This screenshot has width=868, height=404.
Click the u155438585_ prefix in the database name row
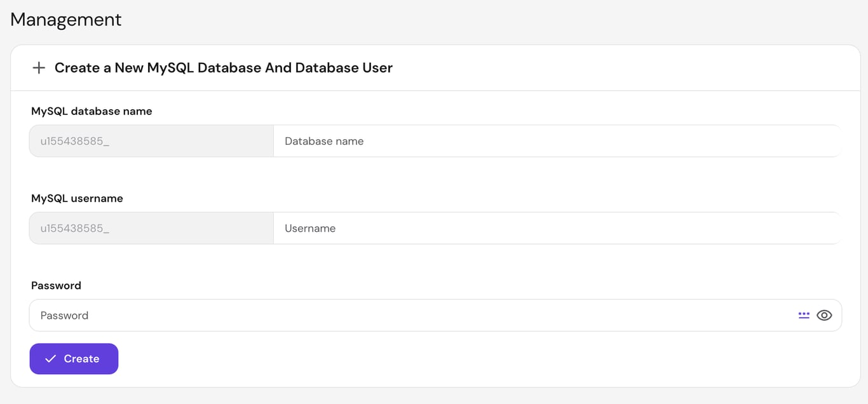click(x=151, y=141)
